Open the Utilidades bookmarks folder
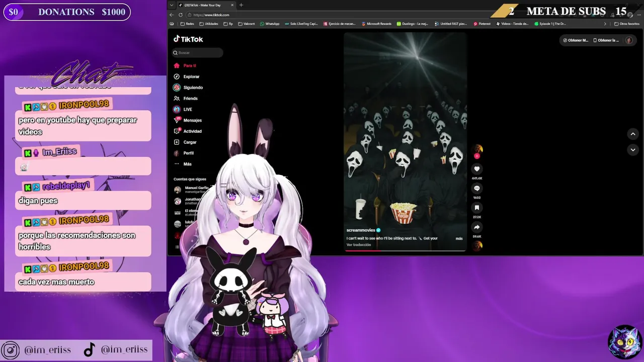The height and width of the screenshot is (362, 644). 209,24
